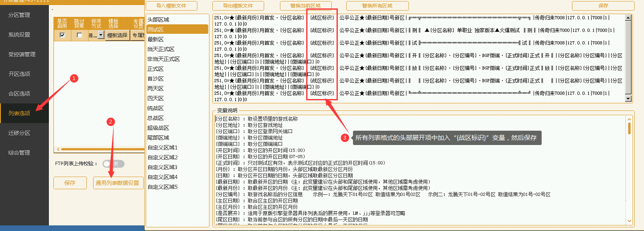The width and height of the screenshot is (644, 231).
Task: Click 替换所有区域 button
Action: (x=377, y=6)
